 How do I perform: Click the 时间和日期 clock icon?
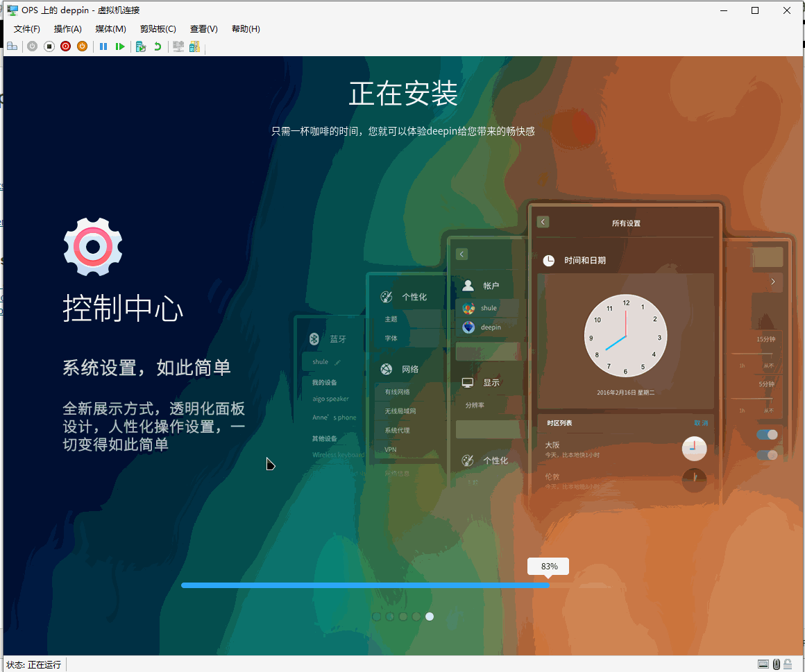pyautogui.click(x=549, y=261)
